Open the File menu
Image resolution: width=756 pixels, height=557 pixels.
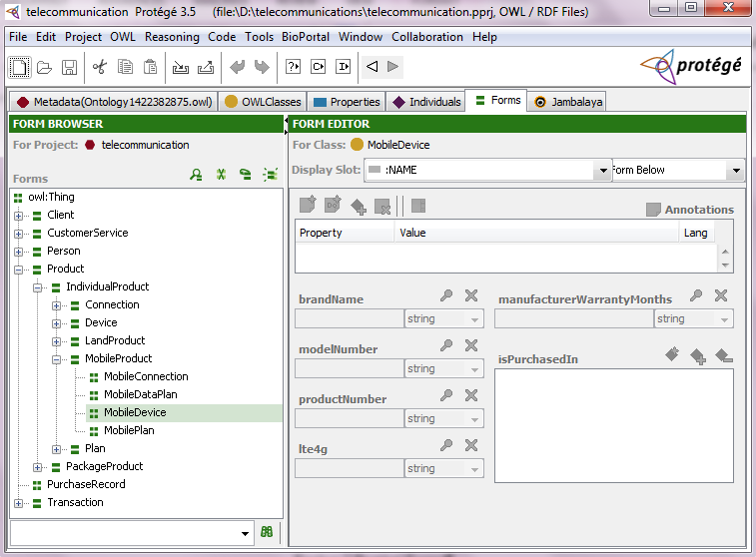tap(18, 37)
